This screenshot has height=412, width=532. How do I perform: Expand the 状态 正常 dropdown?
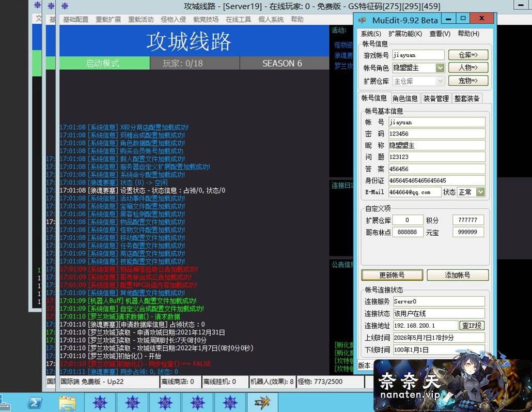(x=480, y=192)
